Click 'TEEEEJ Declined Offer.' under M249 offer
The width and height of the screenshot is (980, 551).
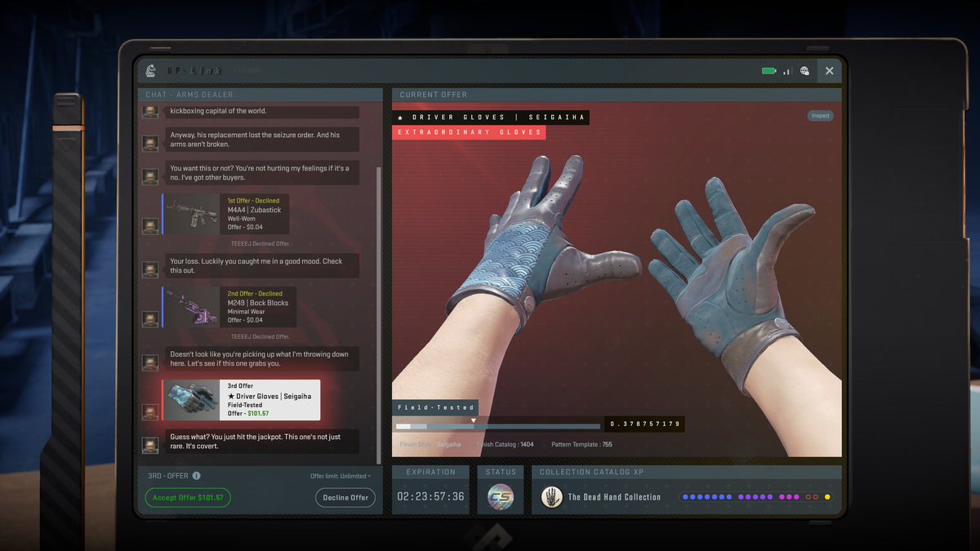[260, 336]
